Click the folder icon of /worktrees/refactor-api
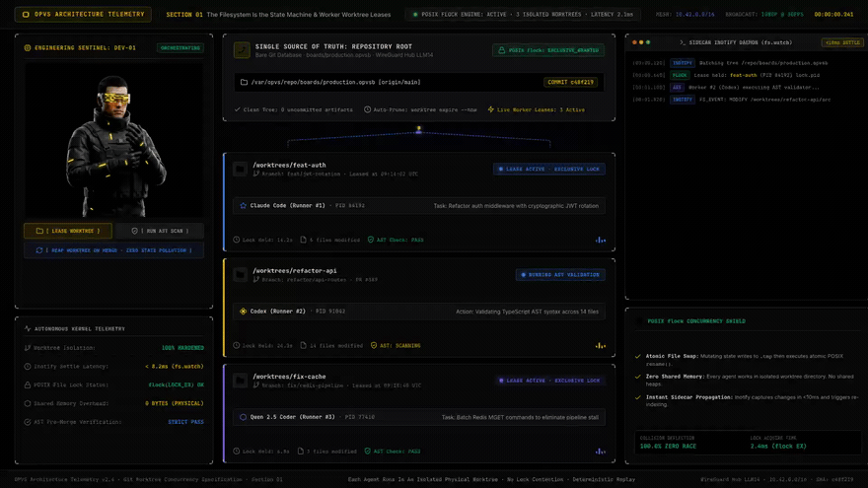The width and height of the screenshot is (868, 488). pyautogui.click(x=241, y=274)
